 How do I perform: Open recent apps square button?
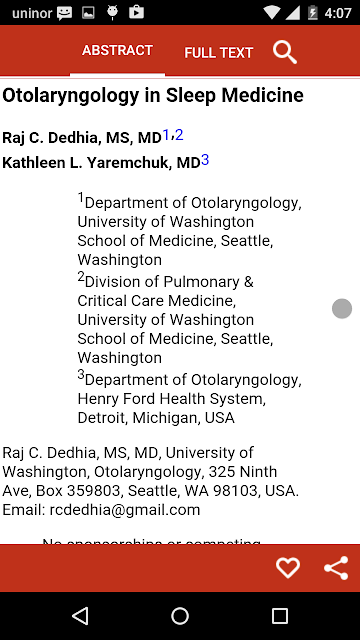click(x=280, y=616)
